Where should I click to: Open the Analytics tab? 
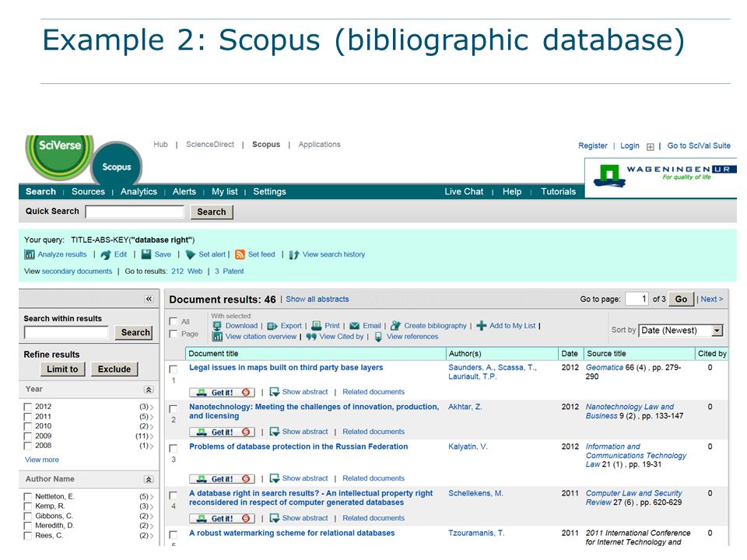point(139,191)
